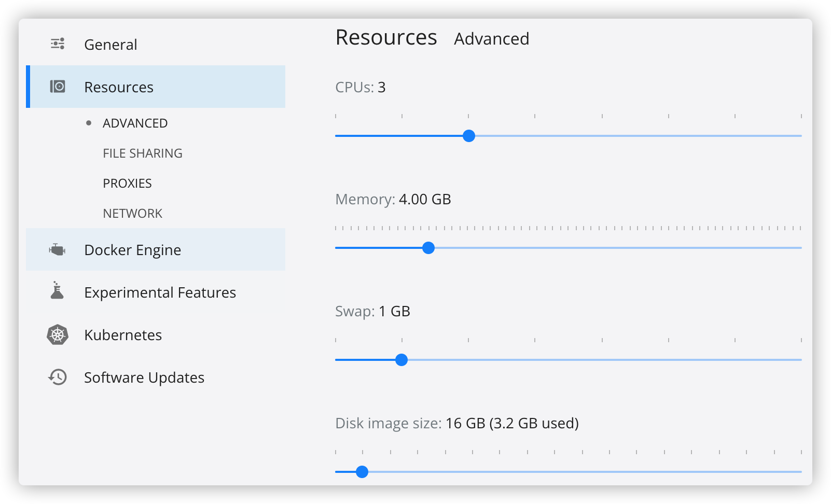The width and height of the screenshot is (831, 504).
Task: Click the Memory slider handle
Action: coord(428,248)
